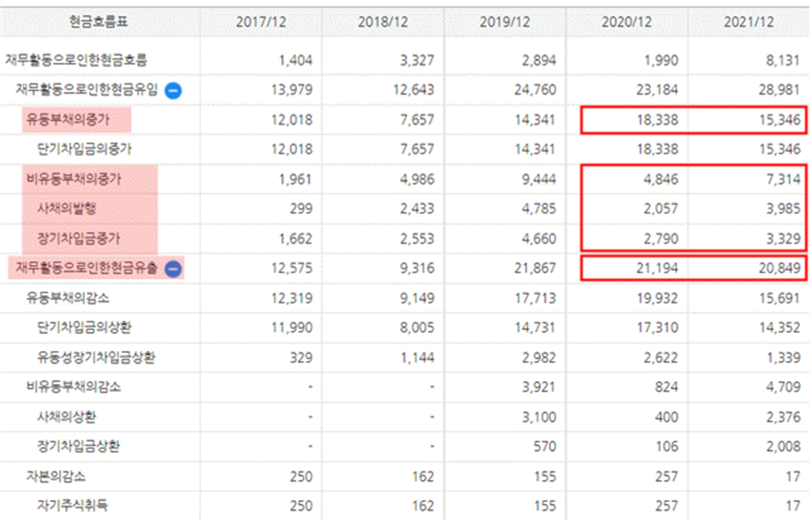Select the 재무활동으로인한현금흐름 row label
Image resolution: width=812 pixels, height=527 pixels.
coord(76,60)
